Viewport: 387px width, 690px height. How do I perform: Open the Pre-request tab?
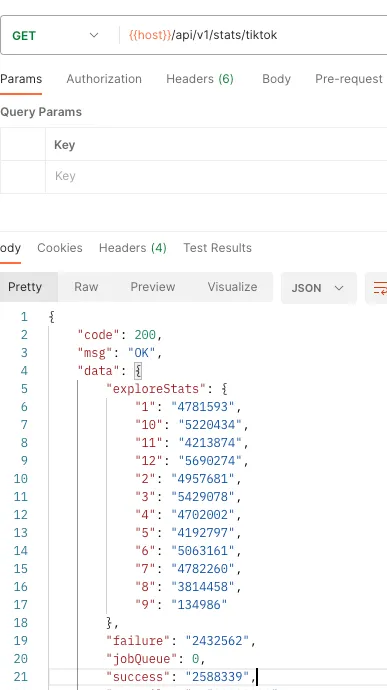[x=349, y=79]
